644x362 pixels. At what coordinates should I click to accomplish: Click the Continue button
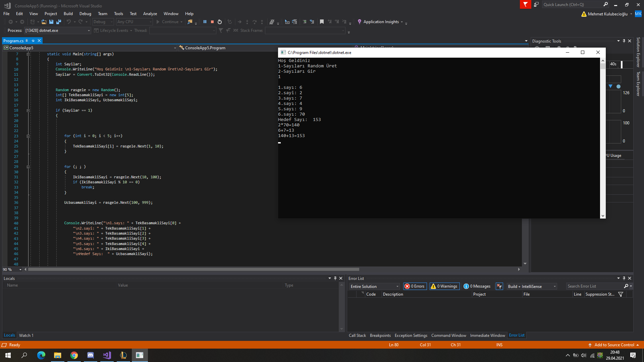click(x=169, y=21)
